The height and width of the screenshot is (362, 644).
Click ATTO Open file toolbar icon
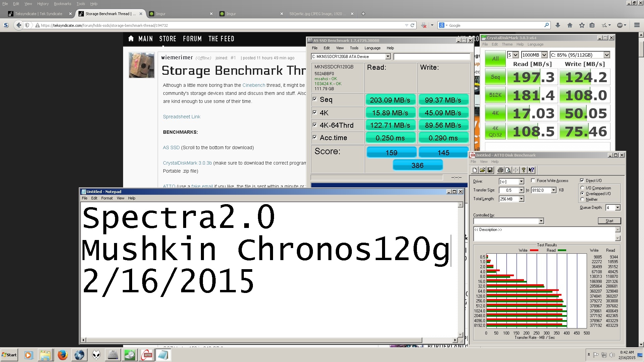482,170
